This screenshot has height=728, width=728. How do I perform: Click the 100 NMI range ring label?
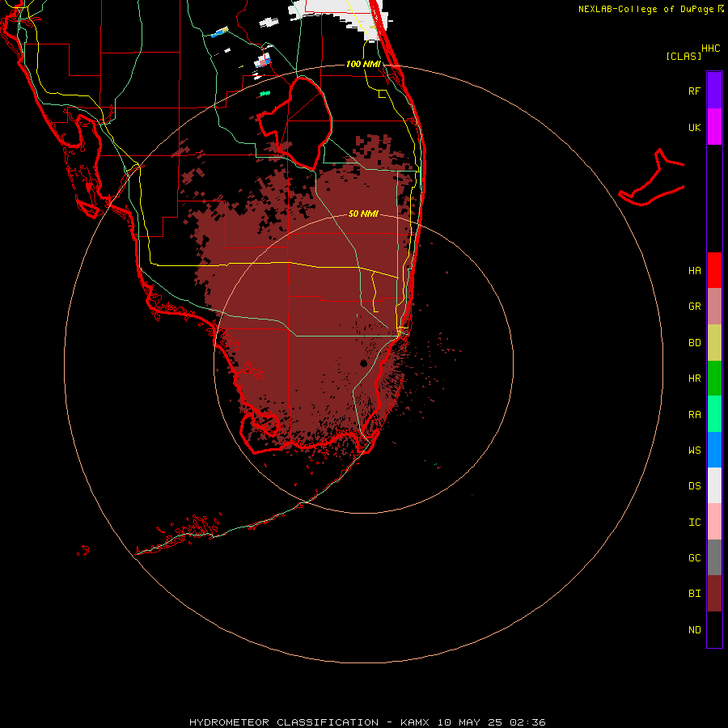363,64
